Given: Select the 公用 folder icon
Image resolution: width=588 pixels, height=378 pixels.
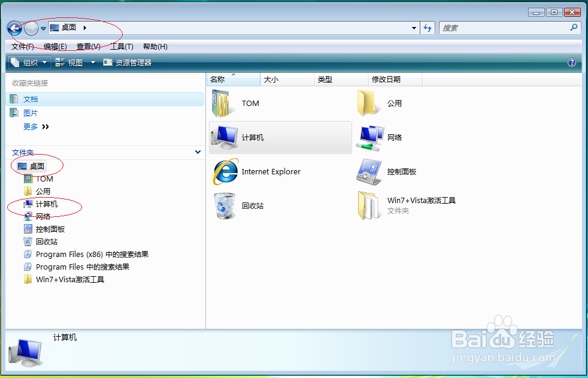Looking at the screenshot, I should (x=368, y=103).
